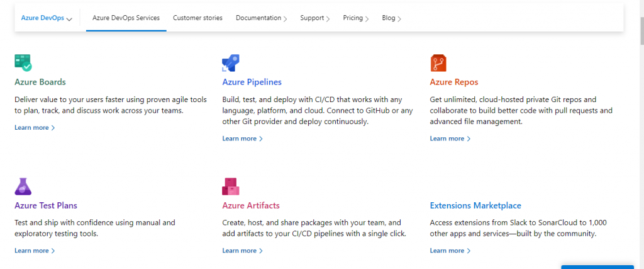The image size is (644, 269).
Task: Click Learn more under Azure Test Plans
Action: point(35,251)
